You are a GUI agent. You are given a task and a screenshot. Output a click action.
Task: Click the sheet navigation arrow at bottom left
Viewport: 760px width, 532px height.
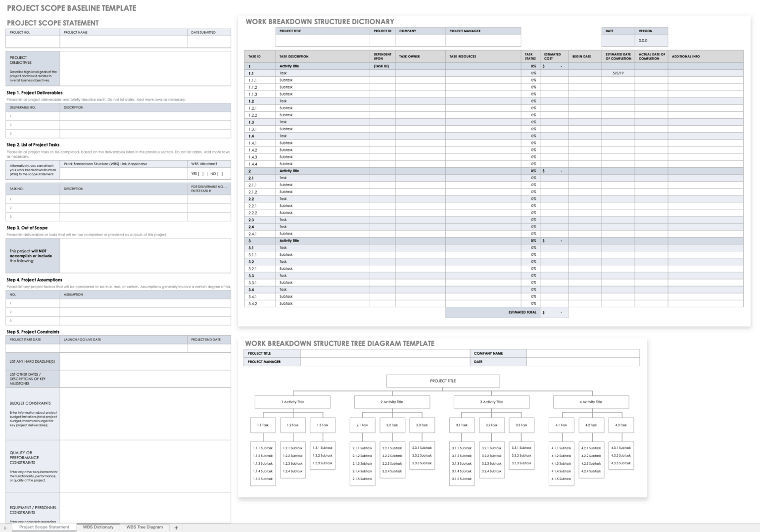[4, 528]
